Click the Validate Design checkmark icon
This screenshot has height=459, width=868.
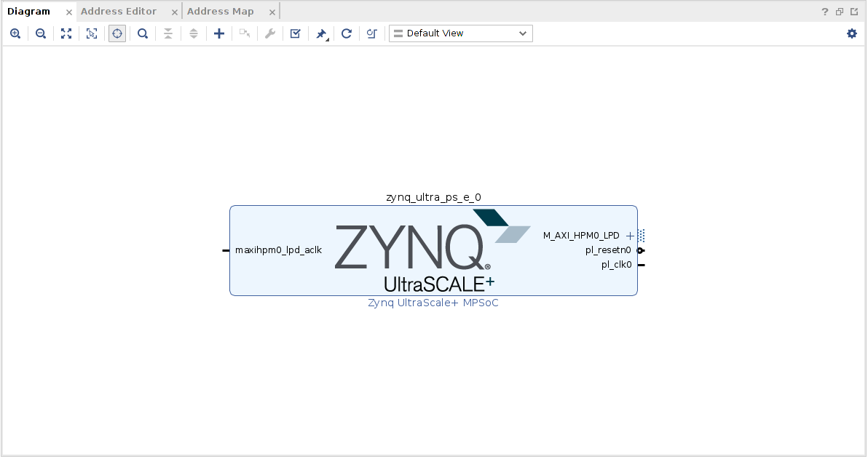pos(296,33)
